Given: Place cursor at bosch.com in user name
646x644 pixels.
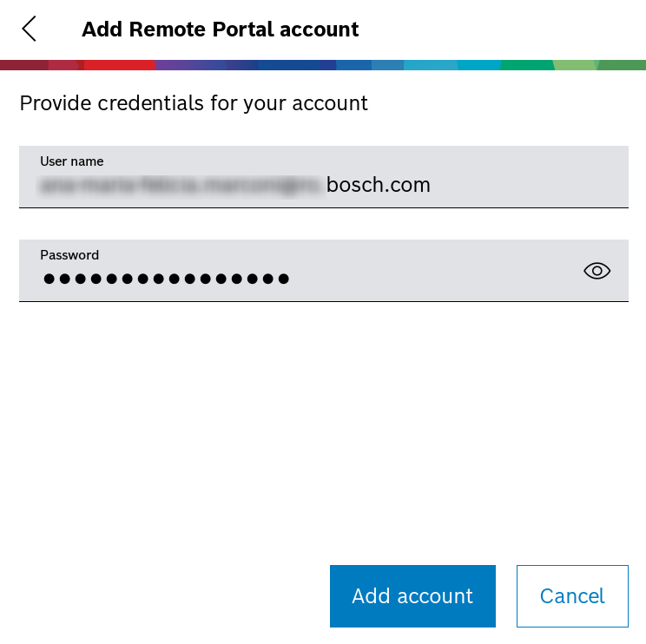Looking at the screenshot, I should point(379,185).
